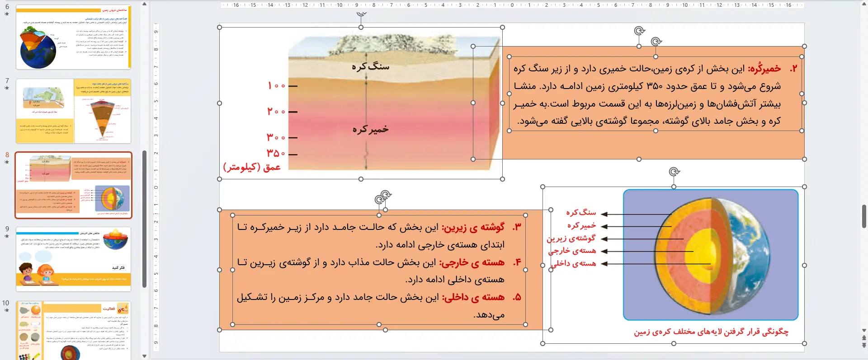Click slide number 6 in the thumbnail pane
The height and width of the screenshot is (360, 868).
tap(7, 7)
